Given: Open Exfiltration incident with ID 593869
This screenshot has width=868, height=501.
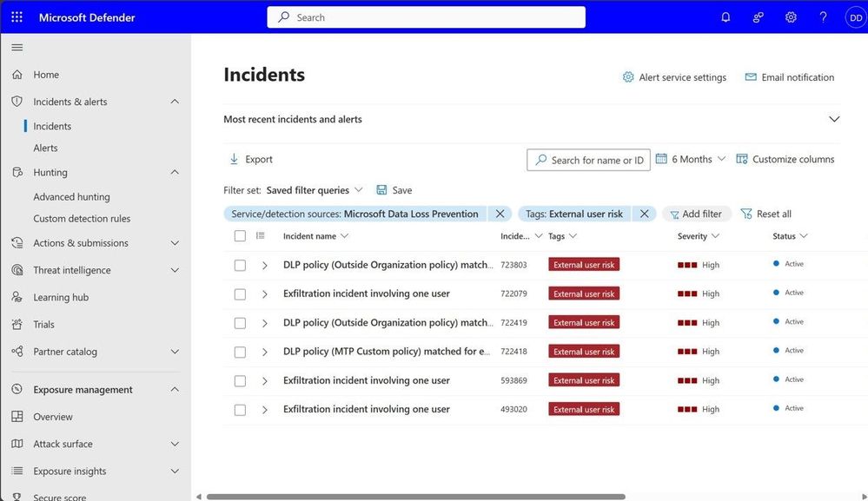Looking at the screenshot, I should [367, 380].
